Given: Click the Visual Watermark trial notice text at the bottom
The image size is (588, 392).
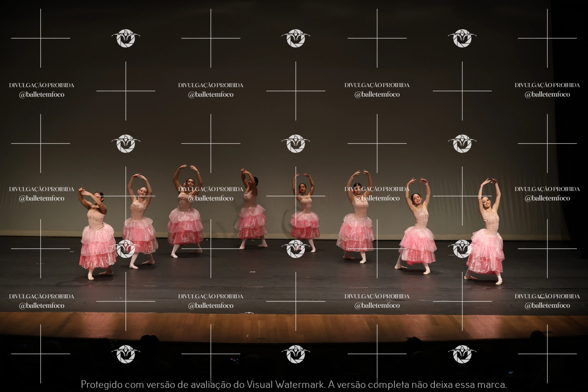Looking at the screenshot, I should point(294,384).
